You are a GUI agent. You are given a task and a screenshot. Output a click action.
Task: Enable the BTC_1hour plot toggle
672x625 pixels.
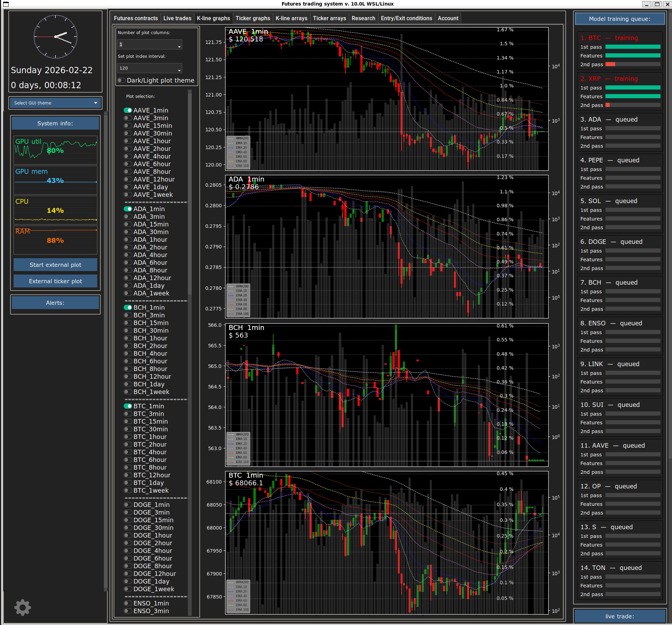(x=128, y=437)
